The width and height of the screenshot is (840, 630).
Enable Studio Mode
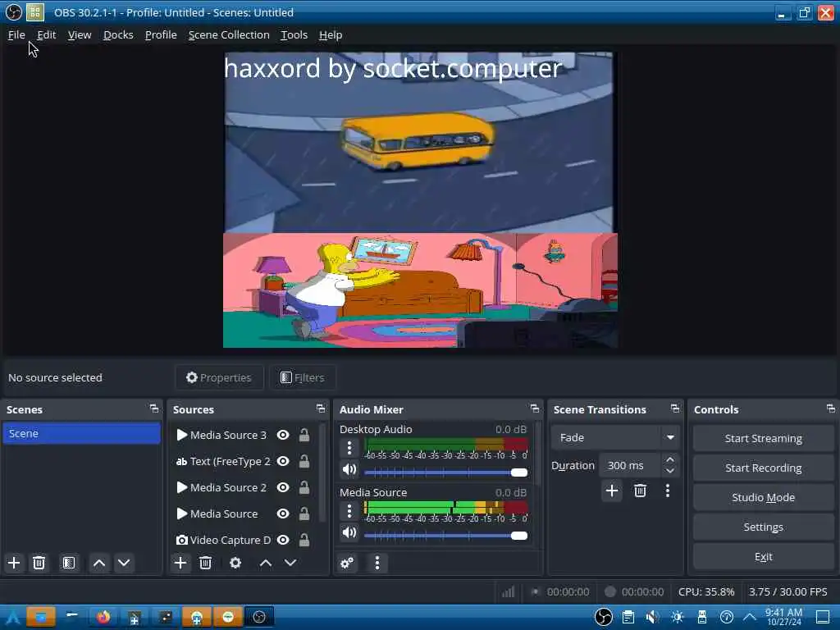(x=764, y=497)
